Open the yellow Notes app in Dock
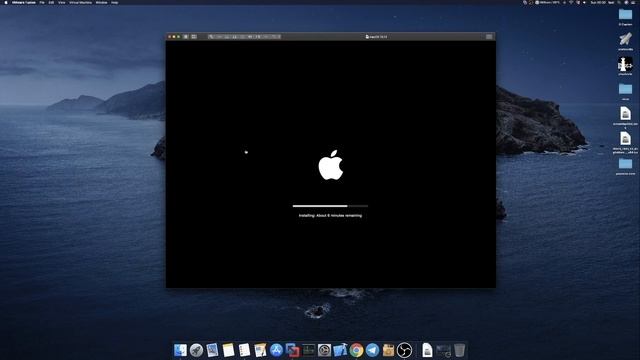640x360 pixels. 228,350
